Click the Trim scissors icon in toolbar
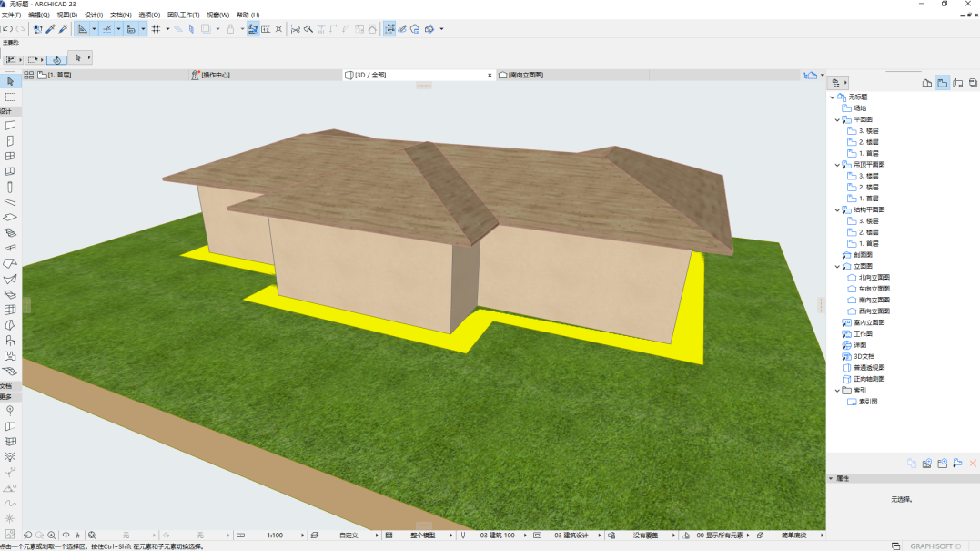980x551 pixels. (296, 29)
